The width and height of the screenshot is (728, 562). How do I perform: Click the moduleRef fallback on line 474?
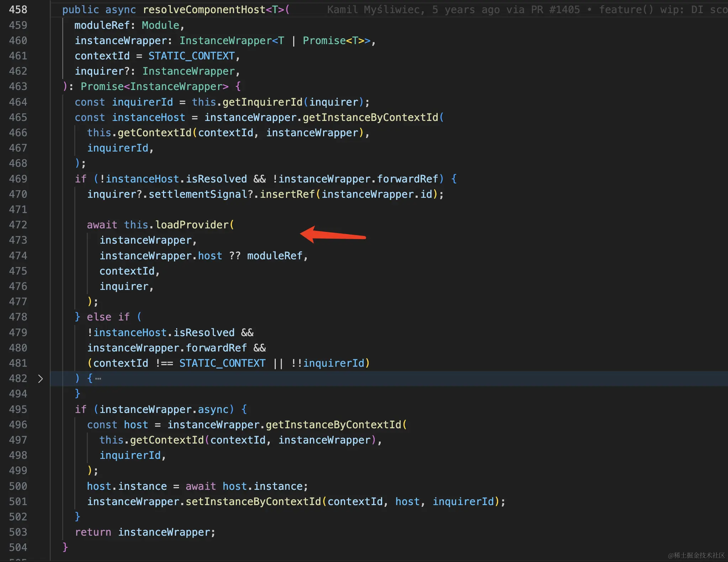275,256
